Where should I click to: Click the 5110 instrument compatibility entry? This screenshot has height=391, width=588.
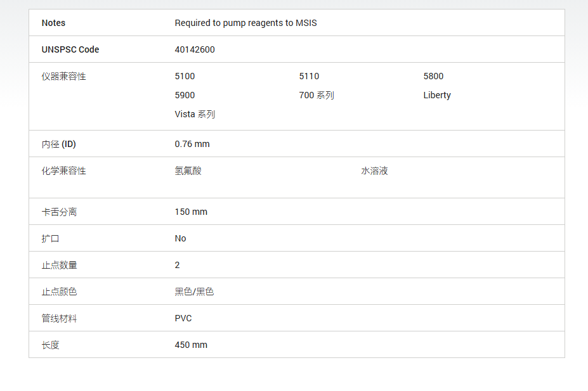tap(309, 76)
